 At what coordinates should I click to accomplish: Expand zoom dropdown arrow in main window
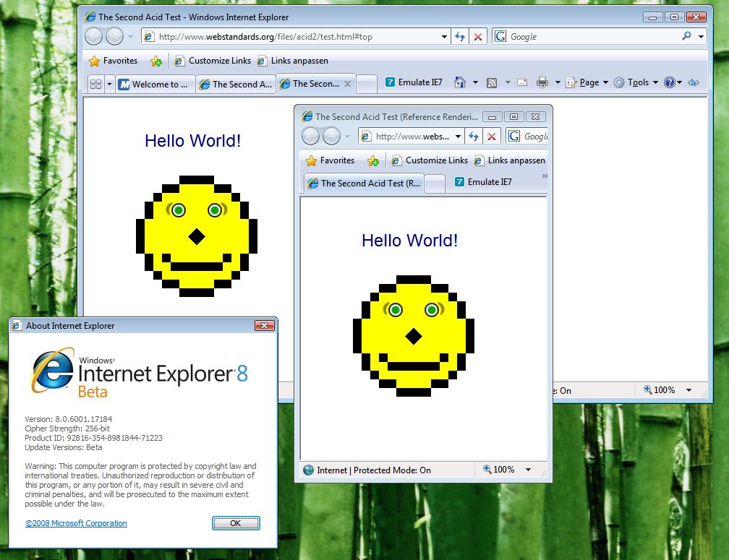(689, 390)
